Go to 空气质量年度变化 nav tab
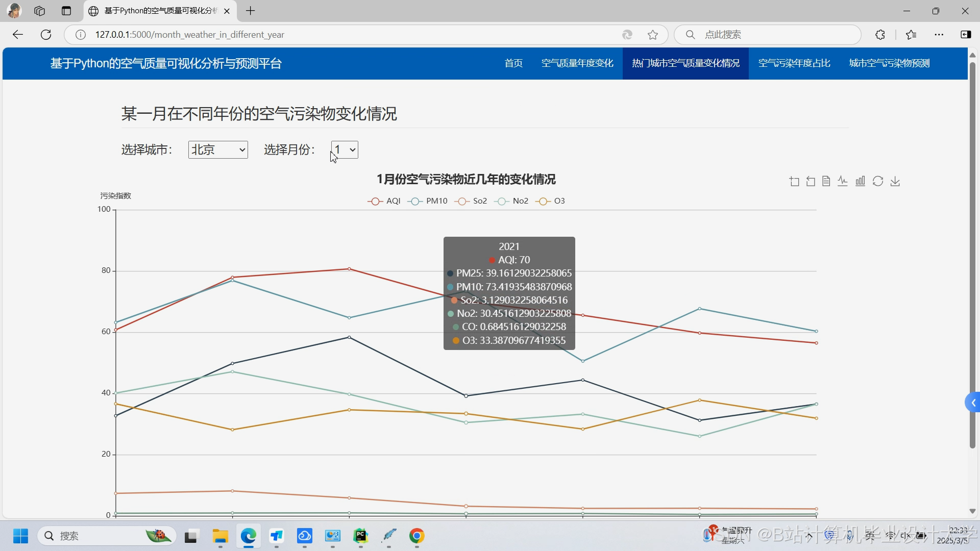980x551 pixels. (577, 63)
